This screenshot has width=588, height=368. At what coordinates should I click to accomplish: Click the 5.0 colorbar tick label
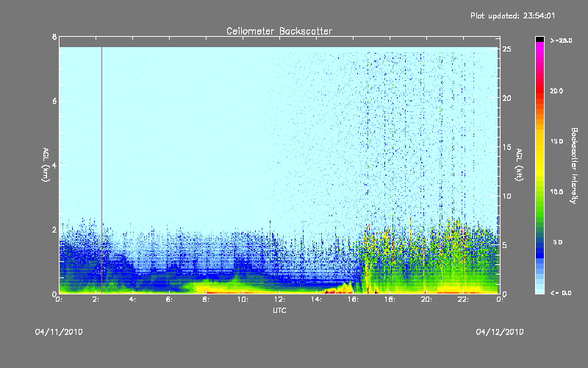(558, 242)
